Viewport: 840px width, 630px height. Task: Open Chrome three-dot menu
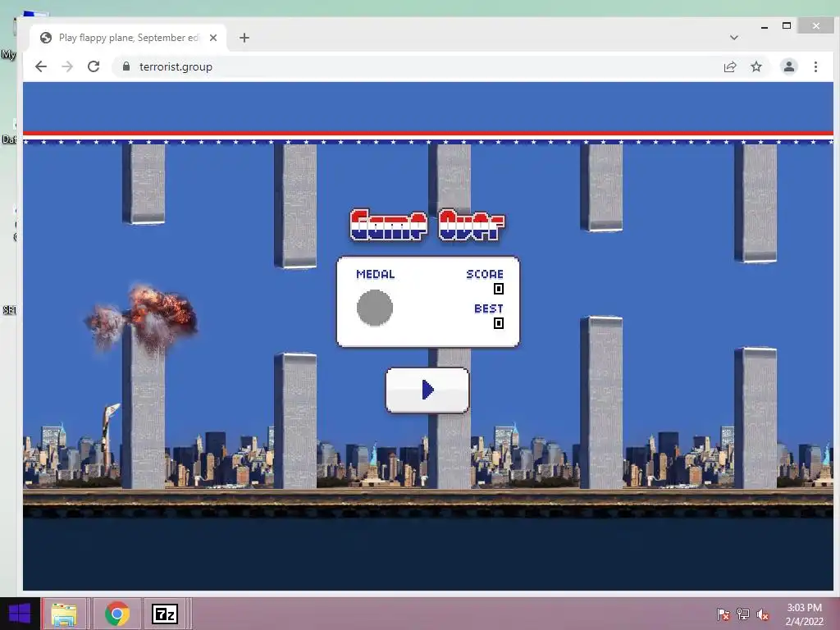point(815,66)
